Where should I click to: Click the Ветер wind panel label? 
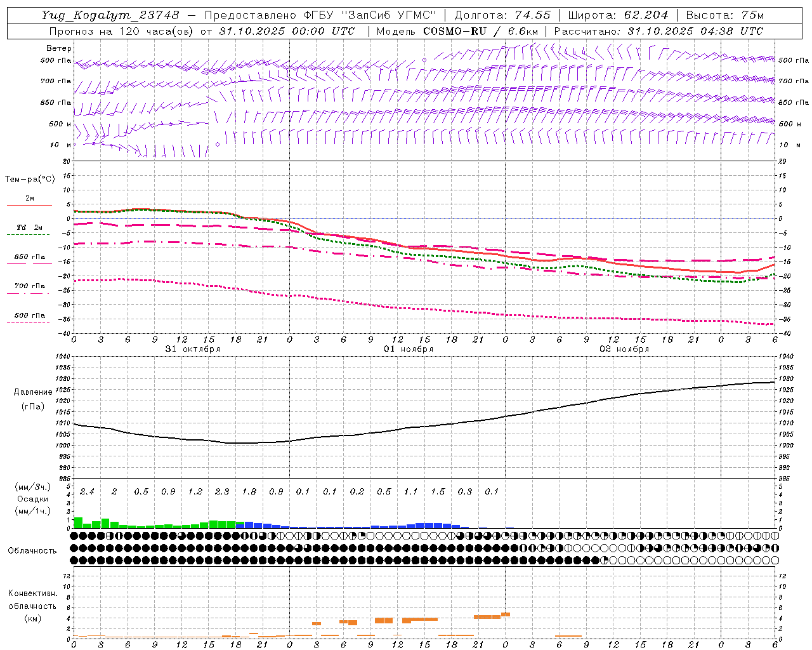click(x=59, y=48)
